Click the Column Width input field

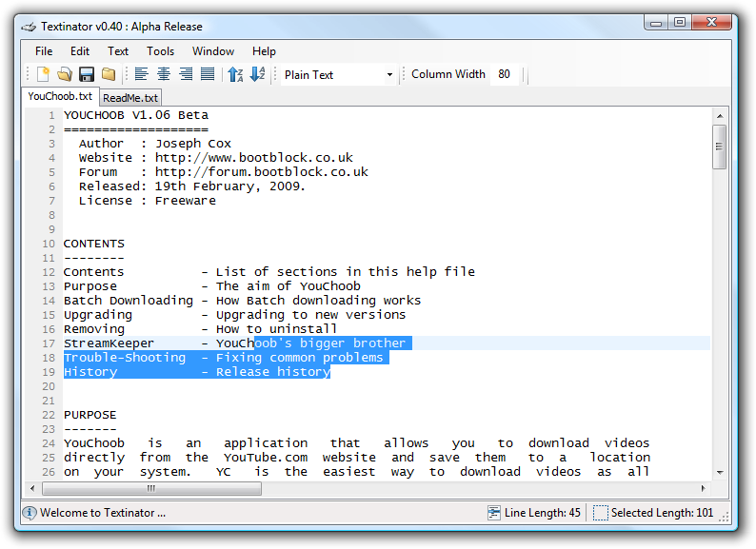(x=505, y=74)
